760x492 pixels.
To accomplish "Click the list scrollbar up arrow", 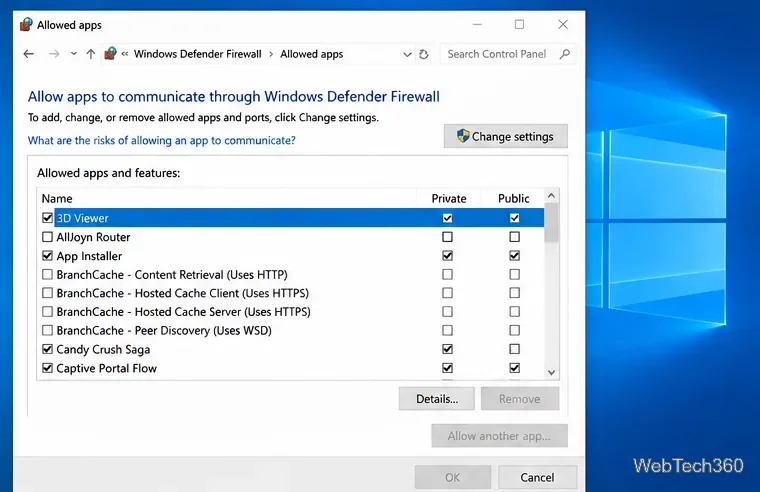I will [551, 195].
